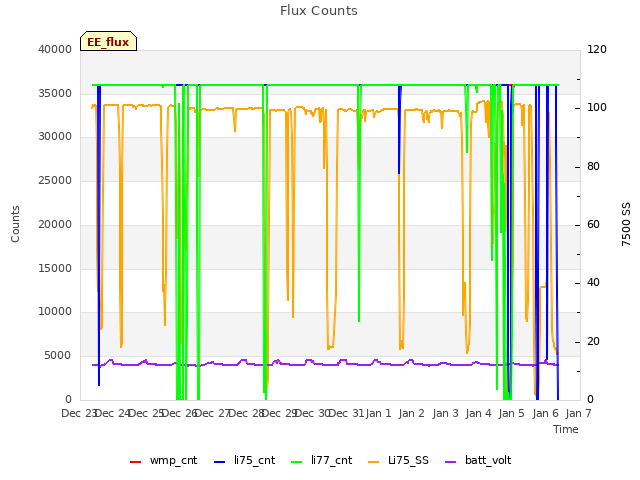Click the red wmp_cnt legend swatch
640x480 pixels.
[x=135, y=462]
